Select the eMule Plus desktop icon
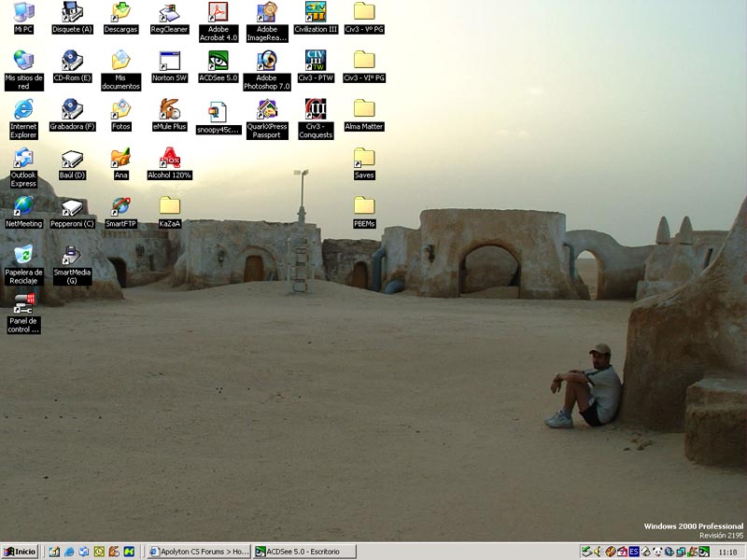The width and height of the screenshot is (747, 560). point(169,110)
